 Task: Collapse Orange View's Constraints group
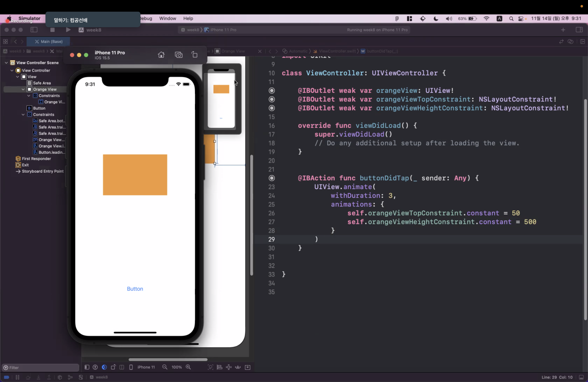coord(29,96)
